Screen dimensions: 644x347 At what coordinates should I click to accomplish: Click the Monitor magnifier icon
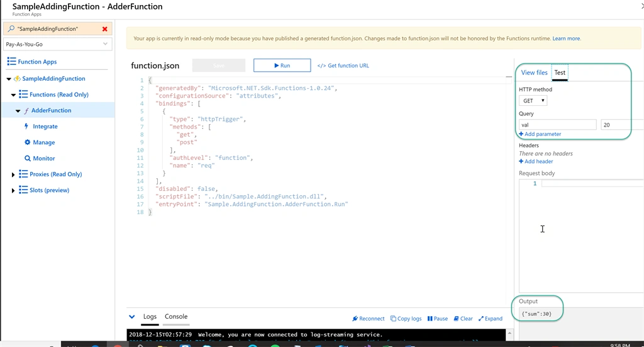pos(28,158)
